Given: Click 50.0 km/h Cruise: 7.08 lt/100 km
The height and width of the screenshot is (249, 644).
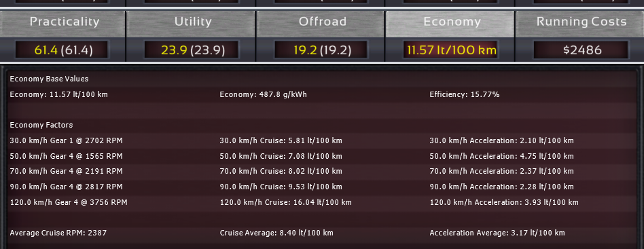Looking at the screenshot, I should [x=281, y=156].
